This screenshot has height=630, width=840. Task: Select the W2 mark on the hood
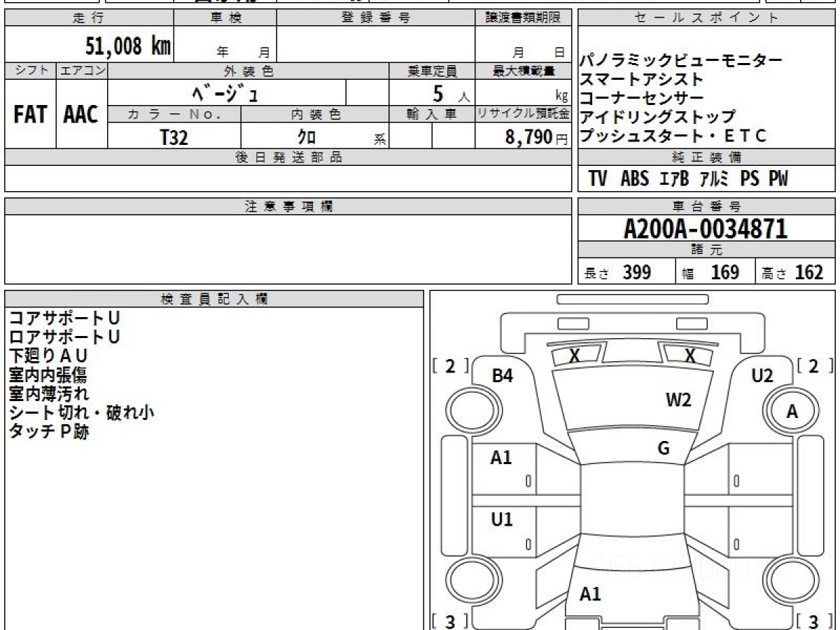coord(678,400)
